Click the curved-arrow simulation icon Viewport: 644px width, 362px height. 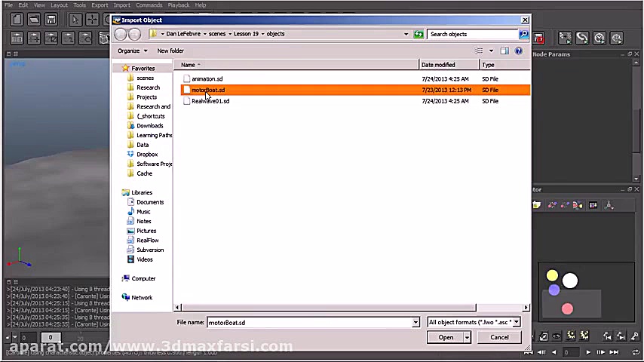pos(582,38)
